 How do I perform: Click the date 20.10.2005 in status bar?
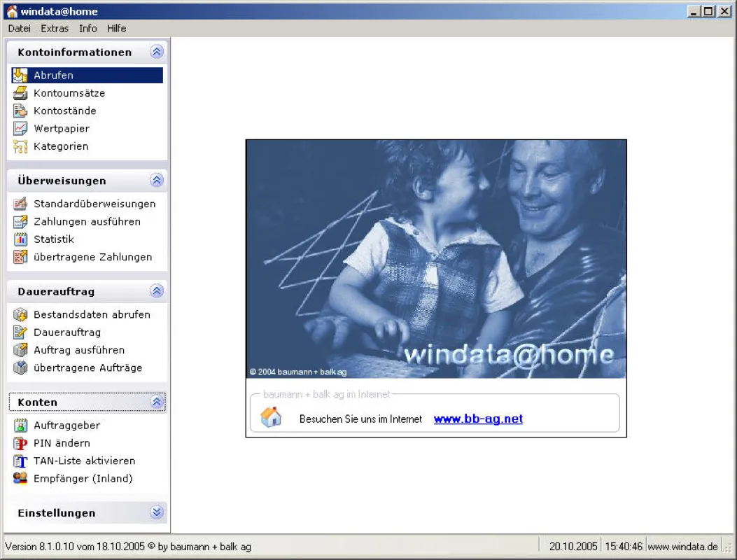(x=573, y=547)
